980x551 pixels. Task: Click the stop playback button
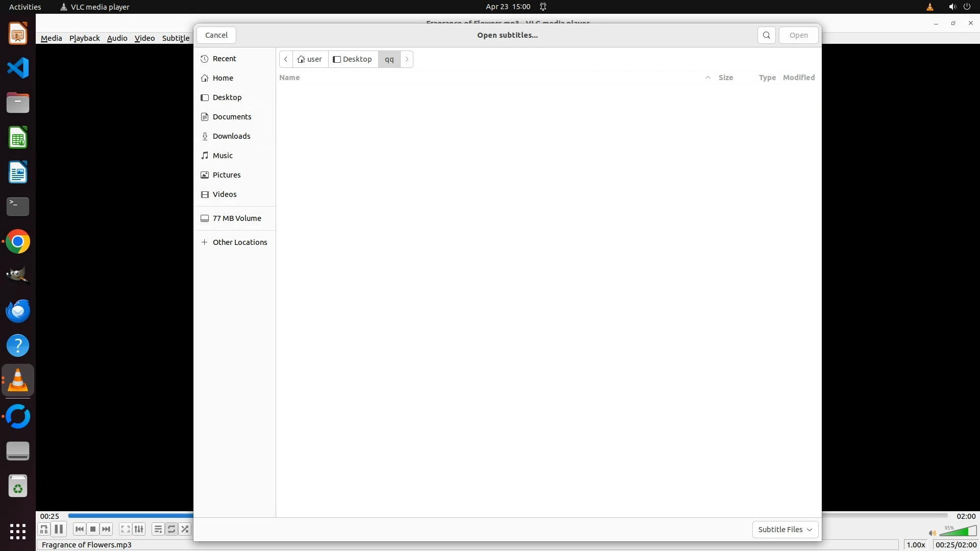click(93, 529)
